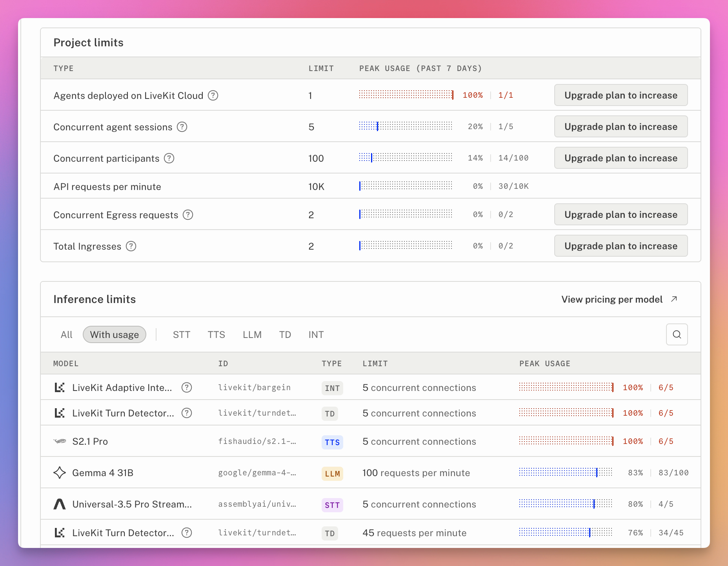
Task: Open help for Agents deployed on LiveKit Cloud
Action: coord(213,95)
